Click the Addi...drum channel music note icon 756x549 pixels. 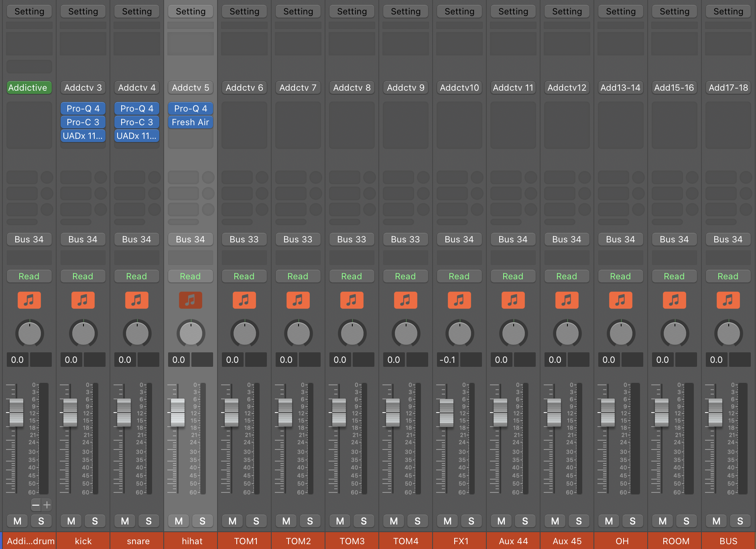(x=29, y=300)
